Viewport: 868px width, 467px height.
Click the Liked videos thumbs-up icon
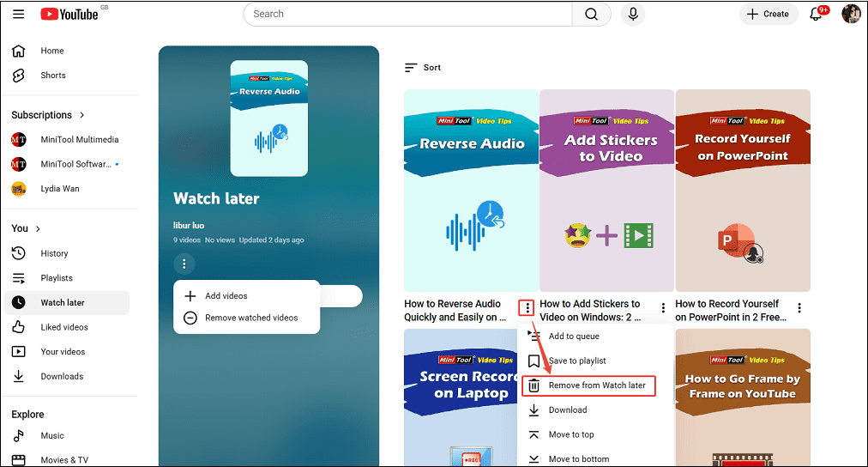click(x=18, y=327)
